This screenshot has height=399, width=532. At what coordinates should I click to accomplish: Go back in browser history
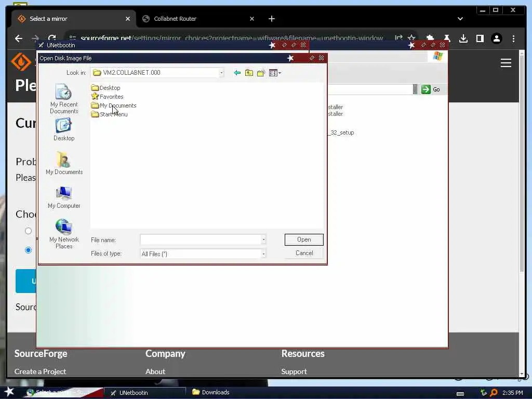[x=19, y=38]
